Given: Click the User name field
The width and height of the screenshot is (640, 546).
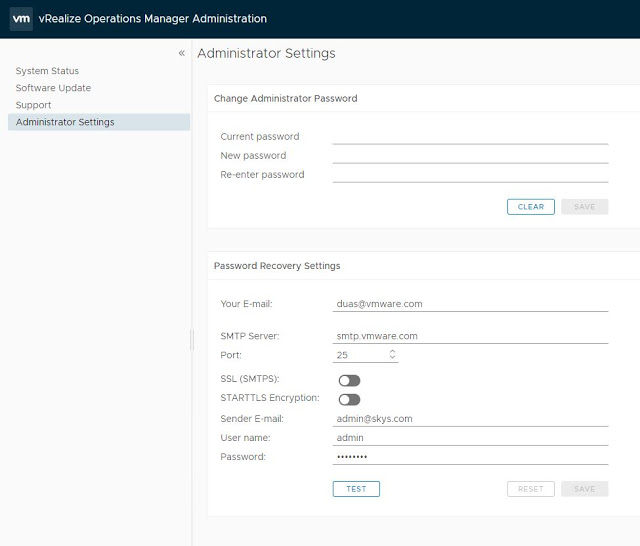Looking at the screenshot, I should pos(470,438).
